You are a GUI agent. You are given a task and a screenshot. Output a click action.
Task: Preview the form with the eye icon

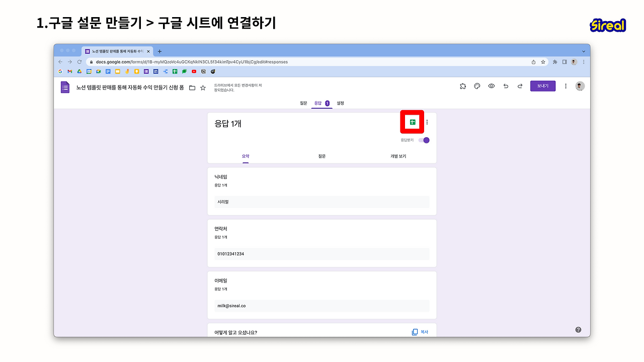(492, 86)
